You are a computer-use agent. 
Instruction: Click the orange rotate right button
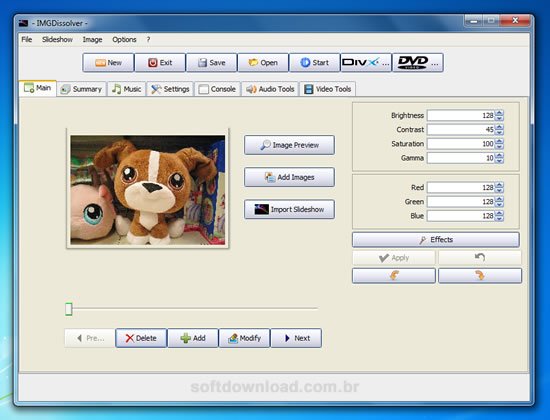coord(480,276)
